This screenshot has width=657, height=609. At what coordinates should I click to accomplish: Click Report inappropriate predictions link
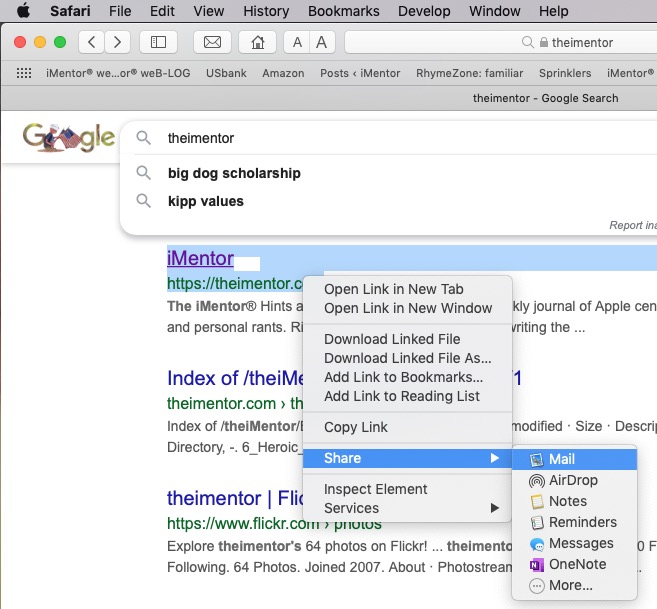click(x=633, y=225)
